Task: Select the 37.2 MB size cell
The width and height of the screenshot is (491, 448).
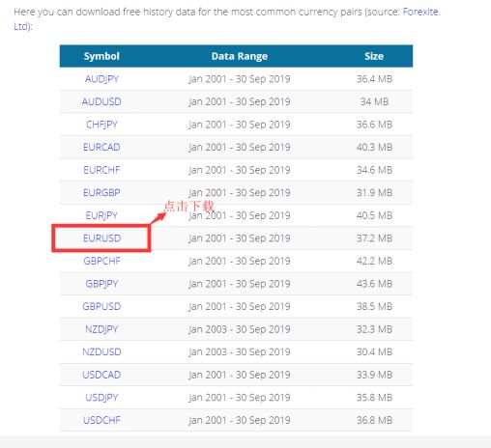Action: tap(374, 238)
